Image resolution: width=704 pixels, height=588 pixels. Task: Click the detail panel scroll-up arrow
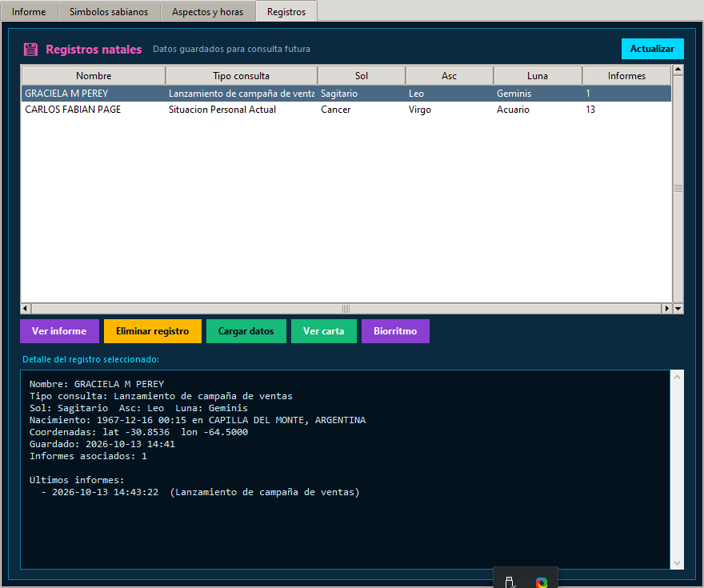pyautogui.click(x=677, y=377)
